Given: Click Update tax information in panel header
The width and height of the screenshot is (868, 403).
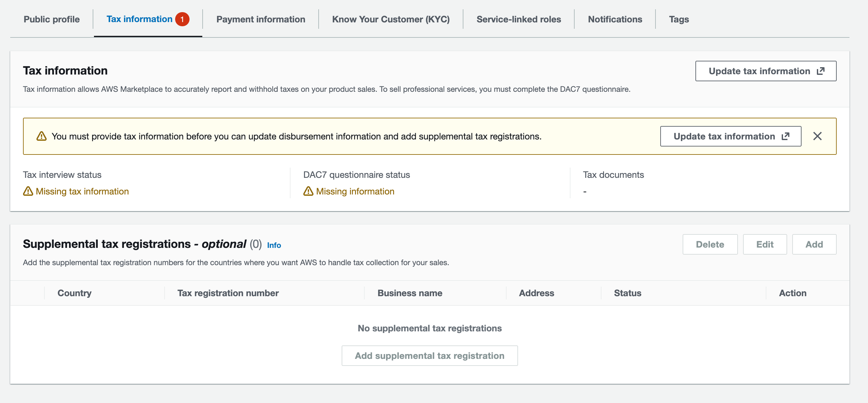Looking at the screenshot, I should 765,71.
